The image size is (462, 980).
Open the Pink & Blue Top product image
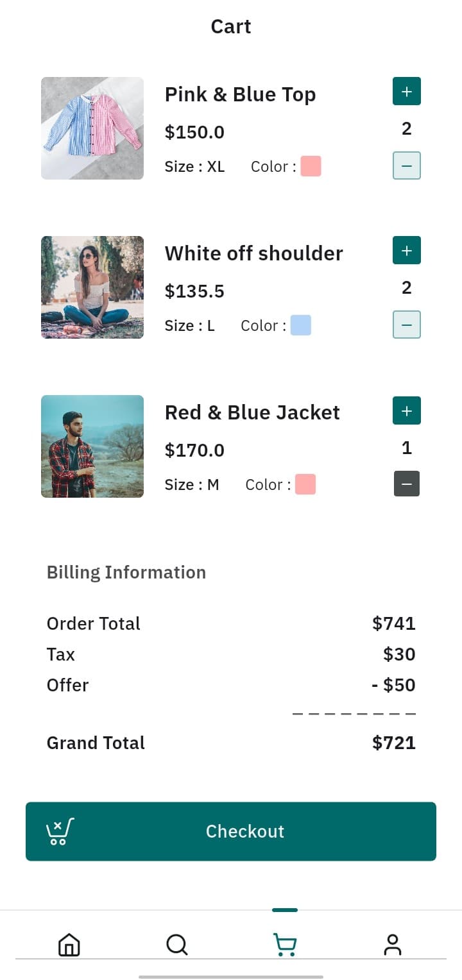click(x=92, y=128)
